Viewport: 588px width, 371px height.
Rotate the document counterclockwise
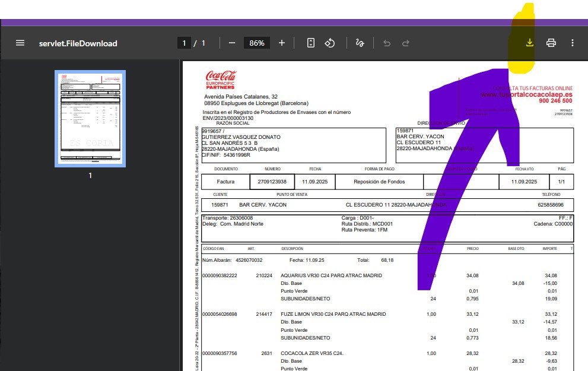[x=330, y=43]
